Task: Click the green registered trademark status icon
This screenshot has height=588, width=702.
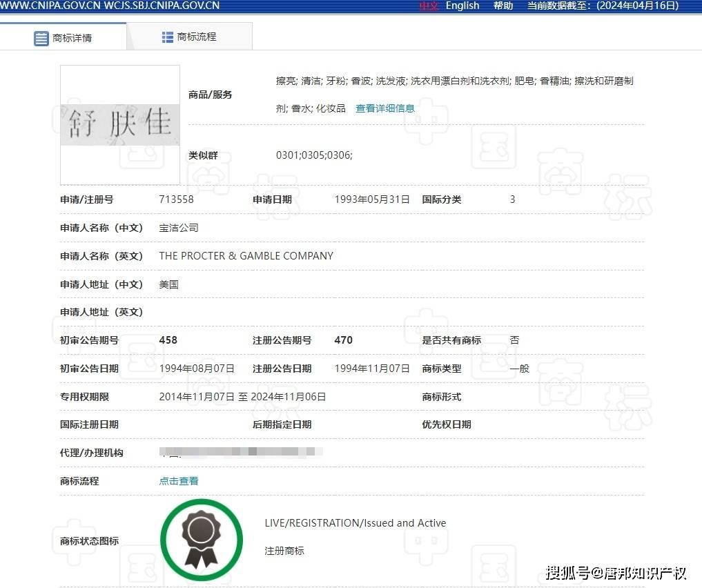Action: (x=202, y=540)
